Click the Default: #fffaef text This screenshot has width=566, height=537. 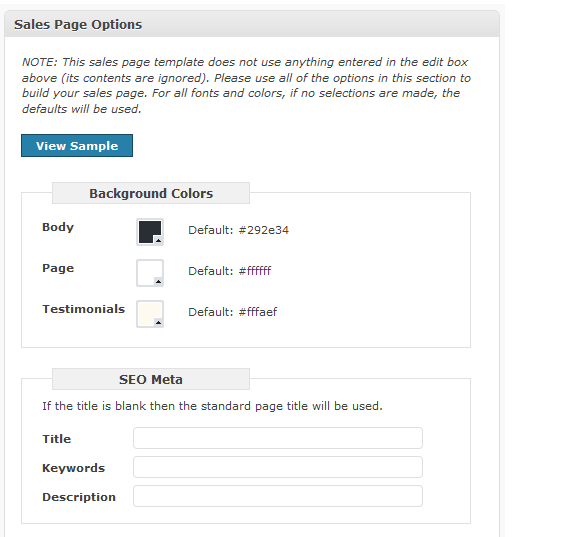point(233,312)
